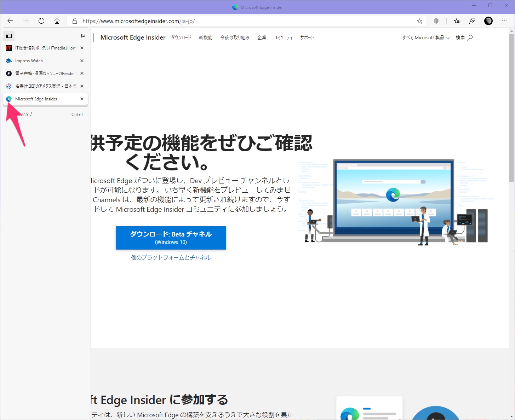Select the Microsoft Edge Insider tab

coord(45,99)
